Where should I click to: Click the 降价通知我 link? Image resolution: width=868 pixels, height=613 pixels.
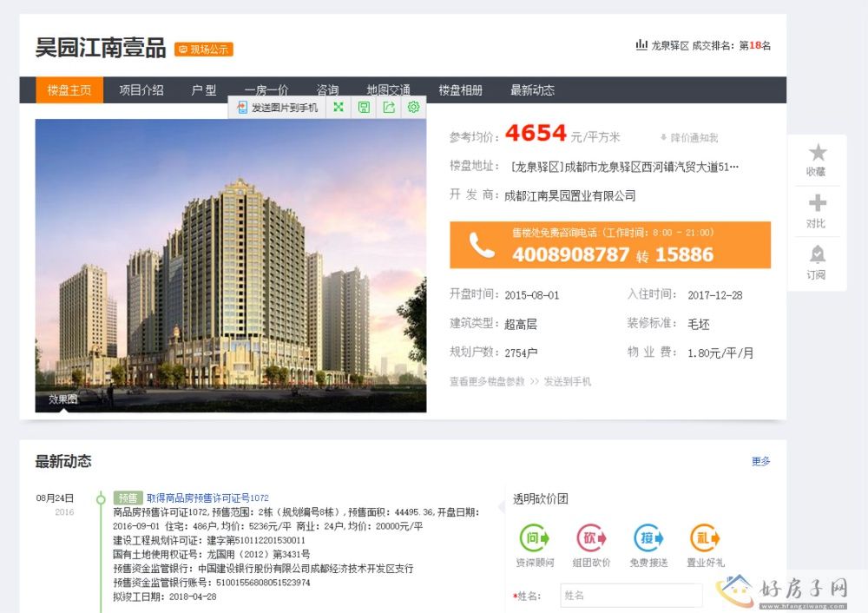pos(689,137)
